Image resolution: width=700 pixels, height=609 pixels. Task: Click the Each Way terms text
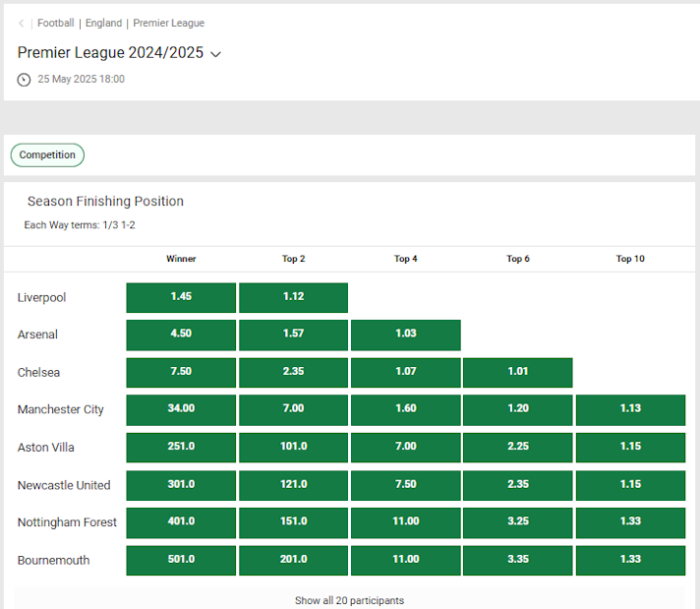(80, 225)
